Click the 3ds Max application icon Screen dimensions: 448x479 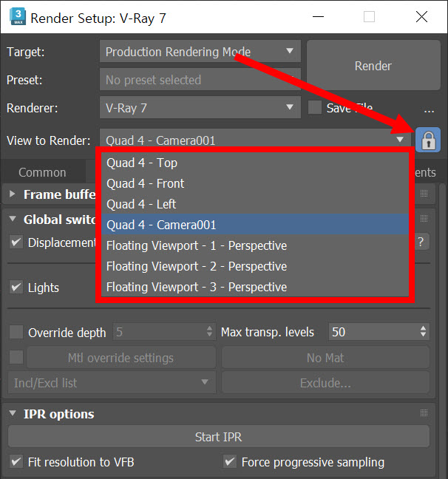(x=18, y=16)
